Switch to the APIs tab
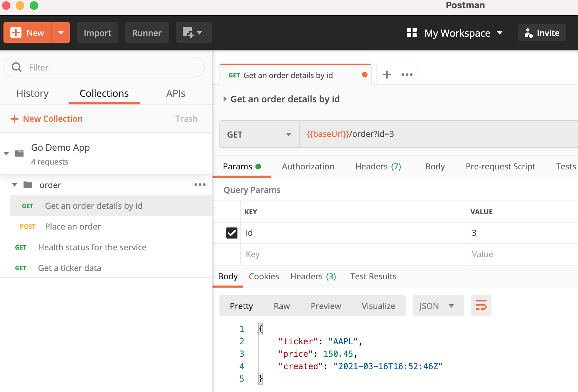Screen dimensions: 578x392 click(176, 93)
